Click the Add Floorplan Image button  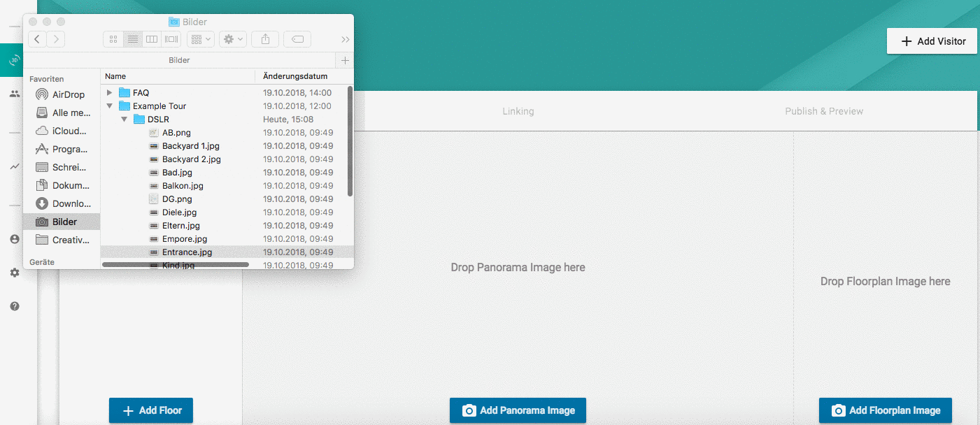coord(886,410)
